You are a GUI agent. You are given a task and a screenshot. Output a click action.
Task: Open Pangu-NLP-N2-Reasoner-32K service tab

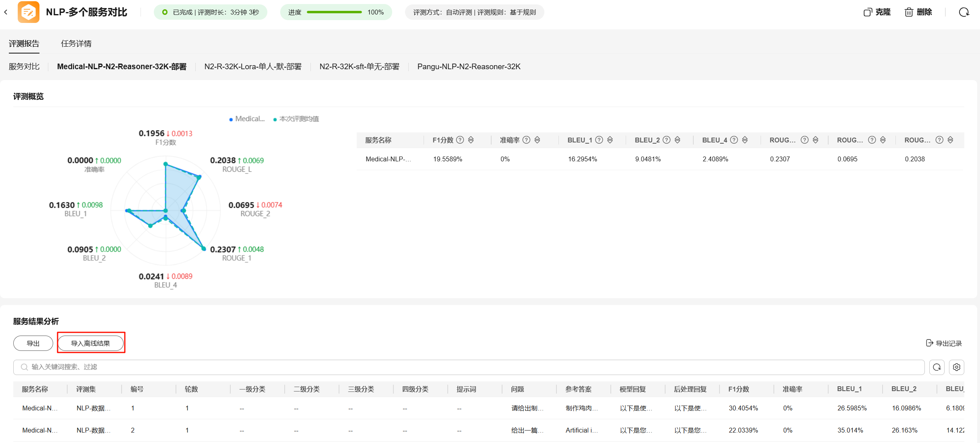tap(469, 67)
